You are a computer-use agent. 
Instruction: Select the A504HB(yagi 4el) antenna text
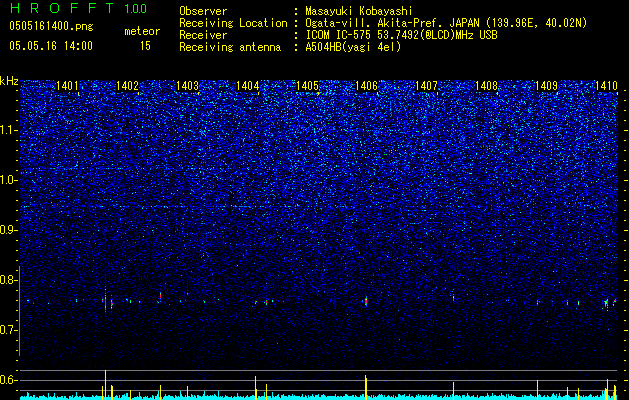coord(353,47)
